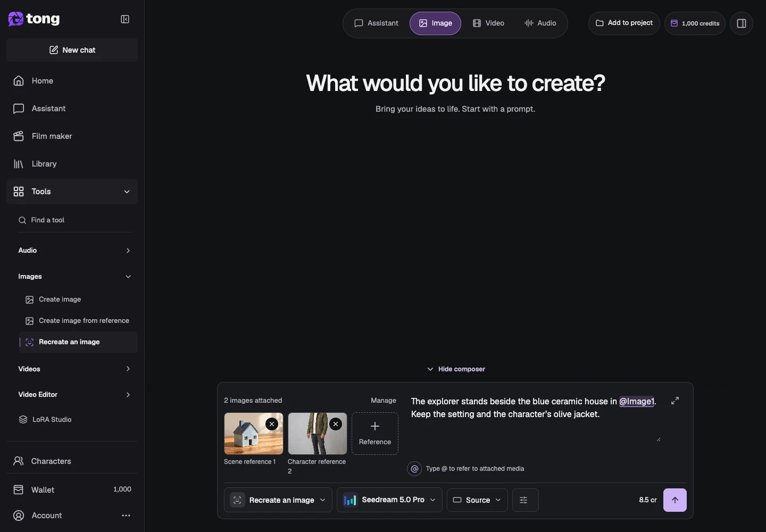Expand the Audio tools group
Image resolution: width=766 pixels, height=532 pixels.
click(75, 251)
